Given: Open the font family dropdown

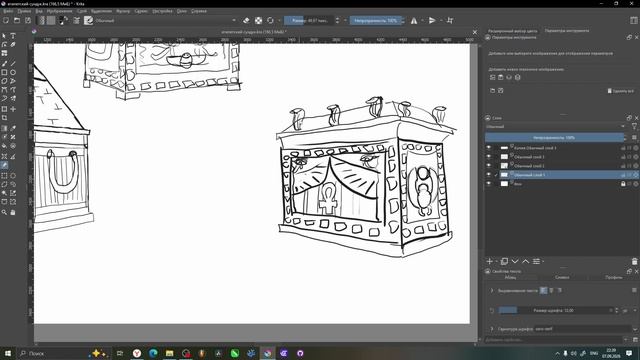Looking at the screenshot, I should [634, 329].
